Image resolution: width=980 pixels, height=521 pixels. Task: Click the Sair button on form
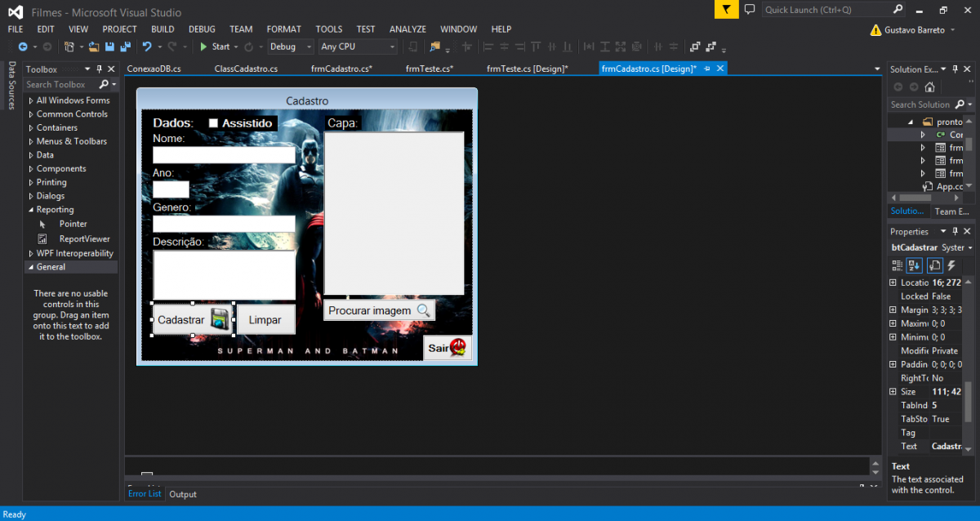click(448, 348)
